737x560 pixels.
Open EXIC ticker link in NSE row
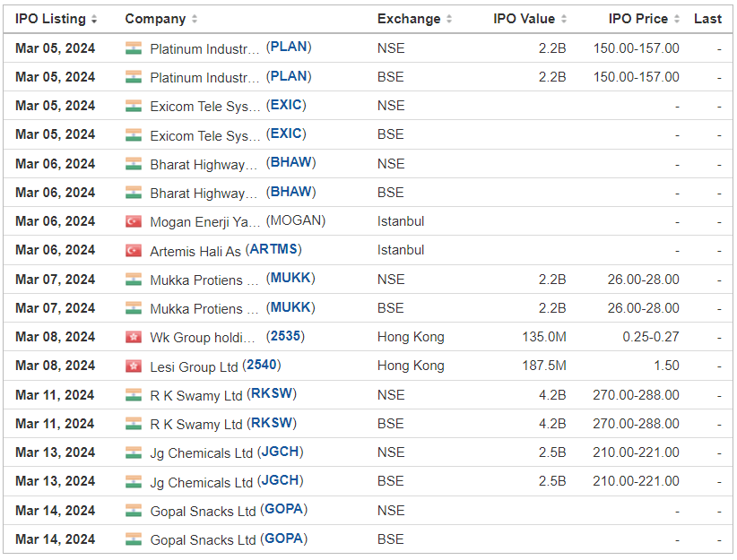(x=286, y=105)
